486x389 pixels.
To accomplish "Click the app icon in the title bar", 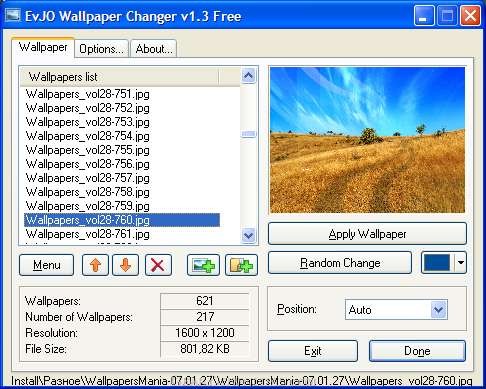I will click(13, 15).
